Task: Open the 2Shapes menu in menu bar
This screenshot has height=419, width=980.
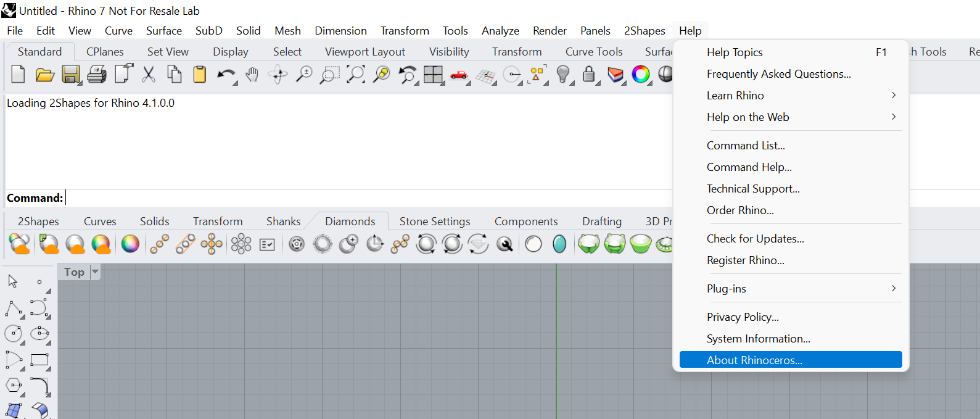Action: (644, 31)
